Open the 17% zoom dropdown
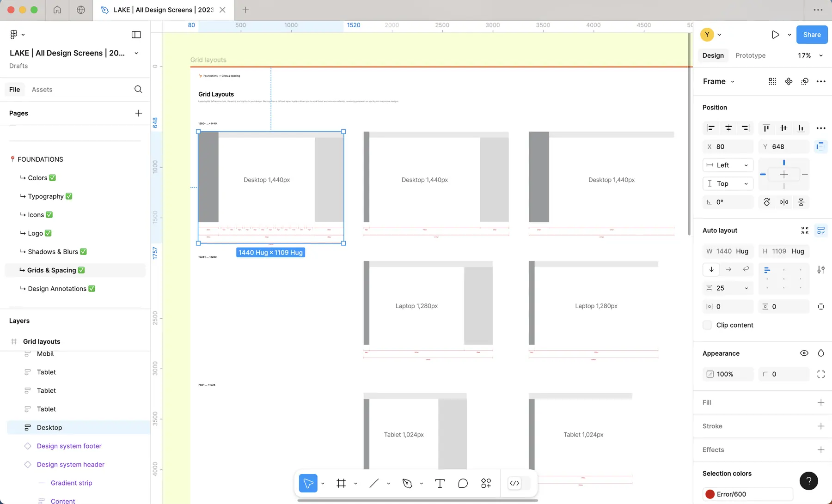 point(810,55)
